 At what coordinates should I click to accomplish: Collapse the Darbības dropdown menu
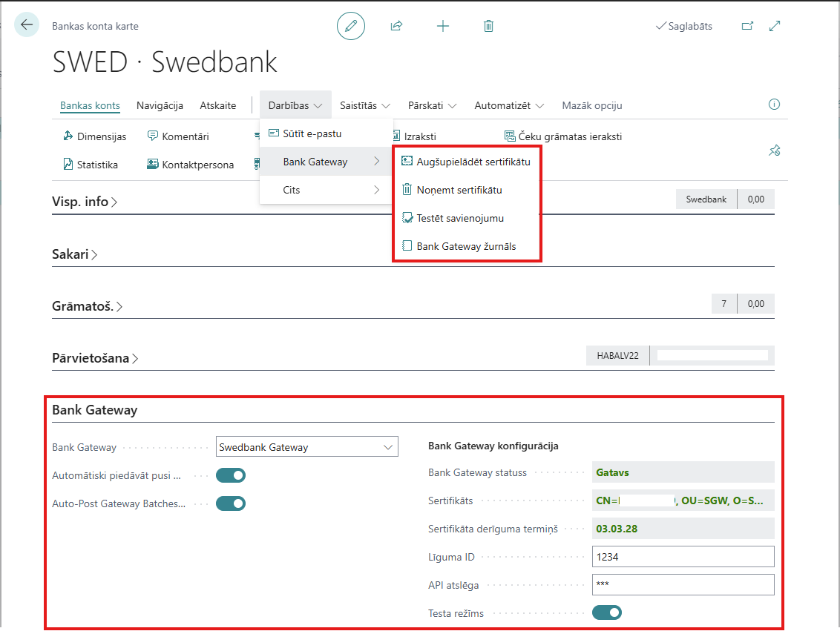coord(295,105)
